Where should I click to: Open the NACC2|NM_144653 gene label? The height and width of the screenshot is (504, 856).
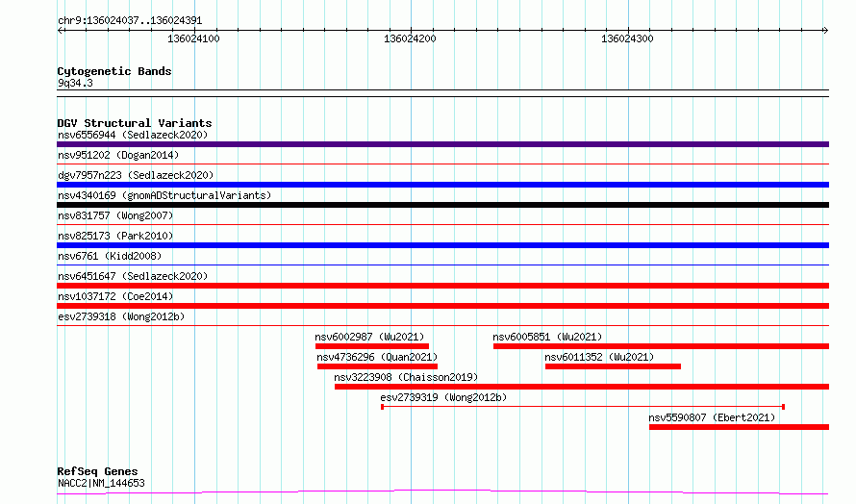102,483
